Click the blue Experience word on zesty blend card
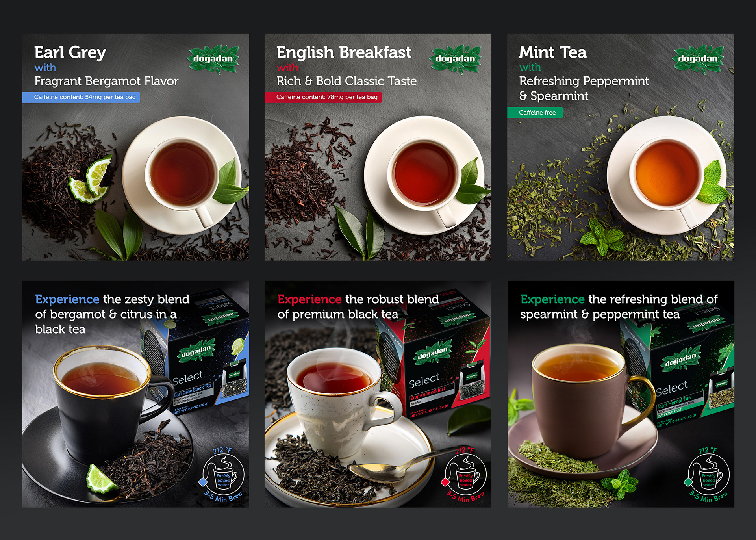The height and width of the screenshot is (540, 756). click(67, 299)
